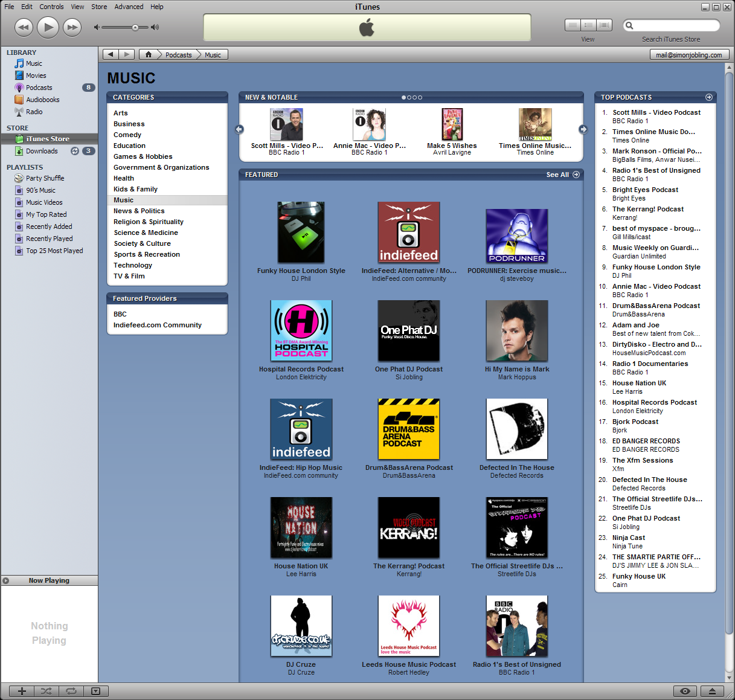Toggle shuffle playback

pos(47,691)
